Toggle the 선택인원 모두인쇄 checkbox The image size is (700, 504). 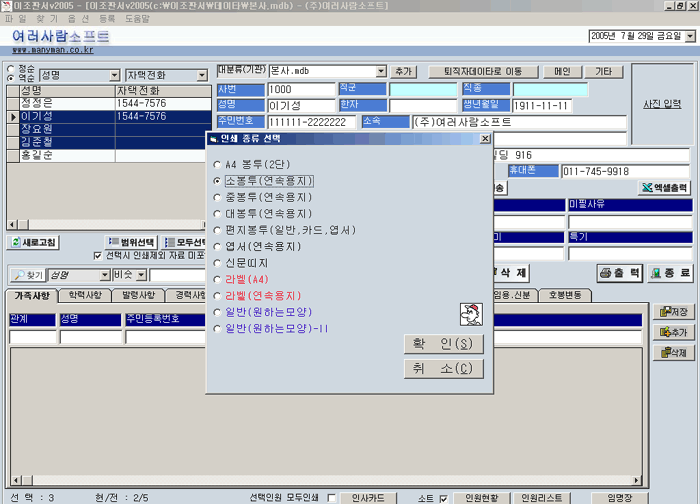pyautogui.click(x=333, y=497)
